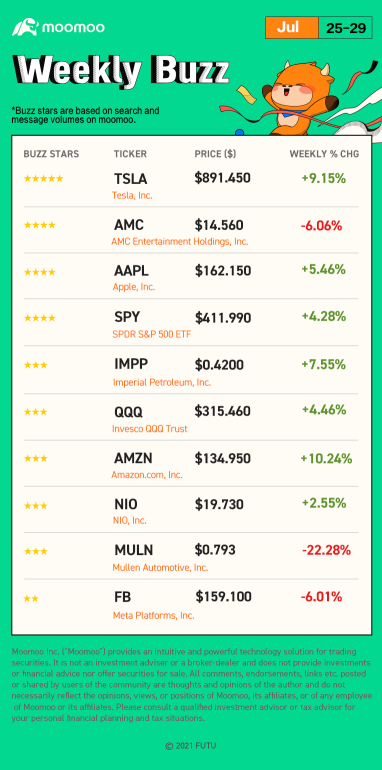This screenshot has height=770, width=382.
Task: Click the Weekly Buzz title
Action: coord(120,71)
